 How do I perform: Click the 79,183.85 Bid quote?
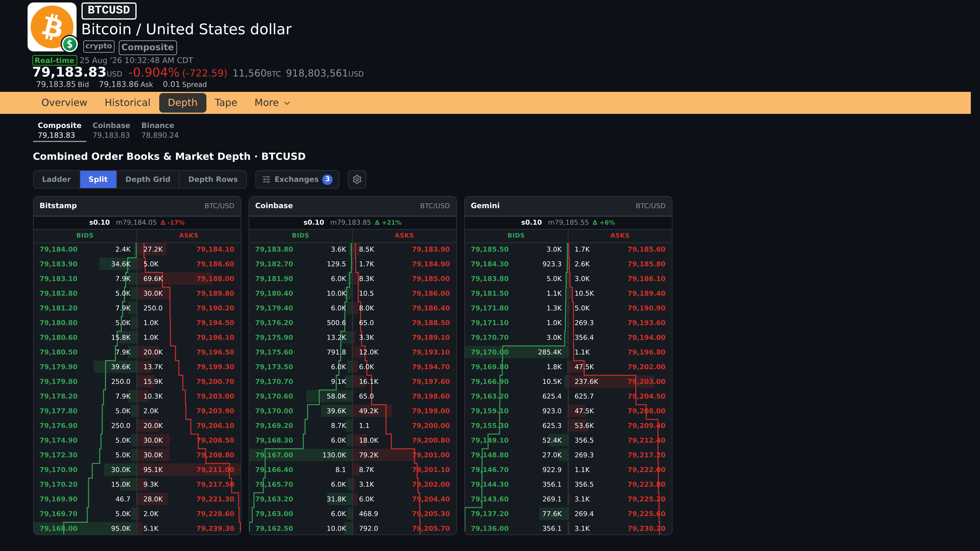point(62,84)
